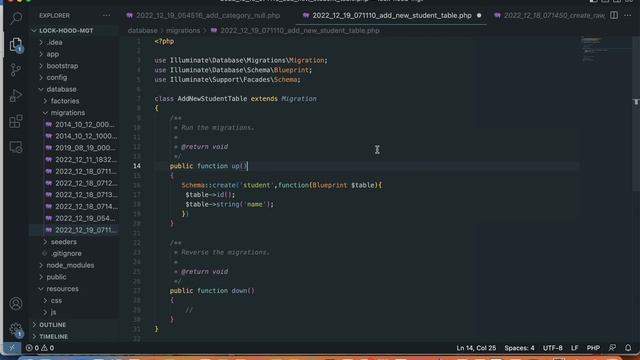The width and height of the screenshot is (640, 360).
Task: Switch to create_raw tab
Action: (549, 16)
